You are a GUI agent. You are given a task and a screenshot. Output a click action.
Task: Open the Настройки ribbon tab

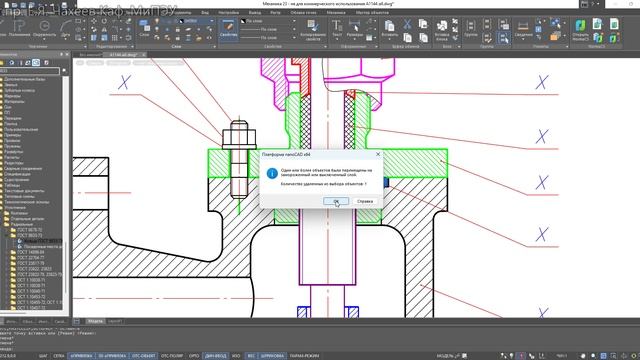tap(229, 13)
